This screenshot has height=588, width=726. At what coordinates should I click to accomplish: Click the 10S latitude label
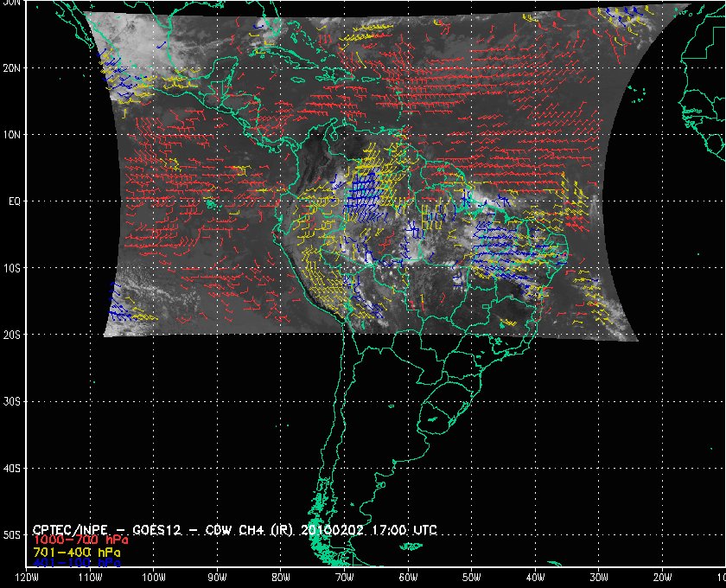[12, 268]
